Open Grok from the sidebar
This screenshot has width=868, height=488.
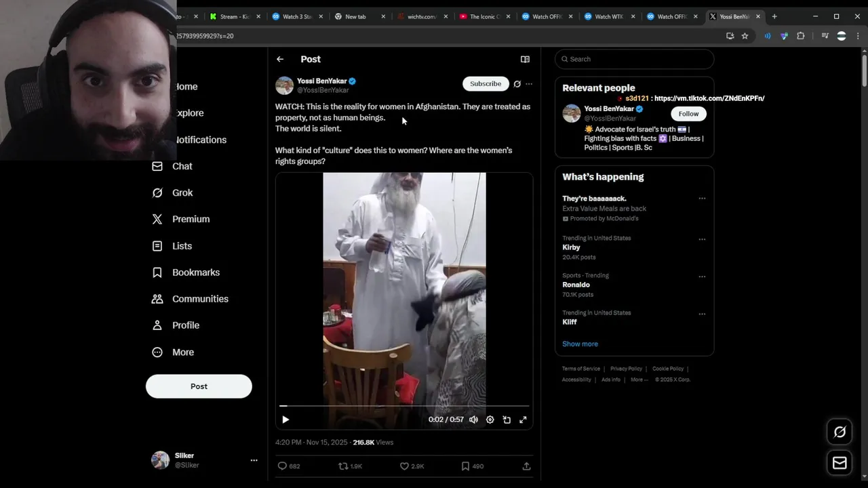(x=173, y=192)
